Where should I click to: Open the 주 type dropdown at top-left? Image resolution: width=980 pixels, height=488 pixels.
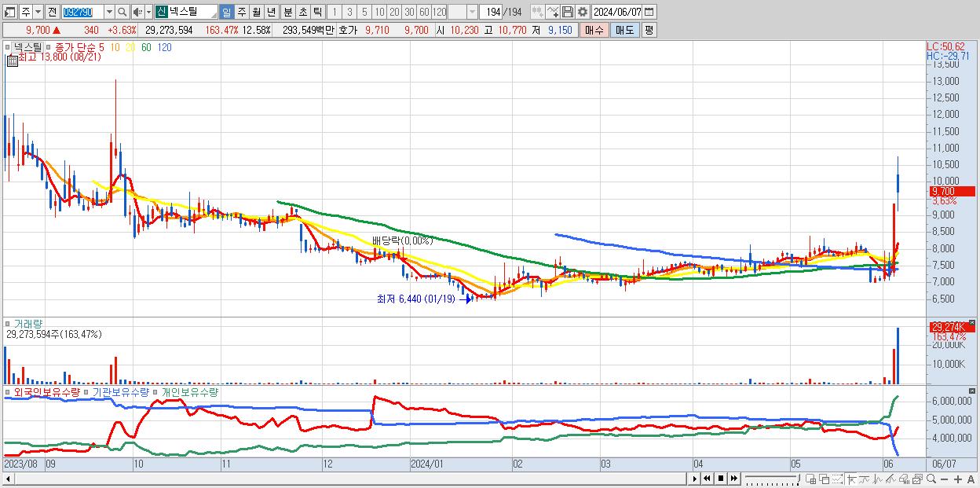point(38,12)
